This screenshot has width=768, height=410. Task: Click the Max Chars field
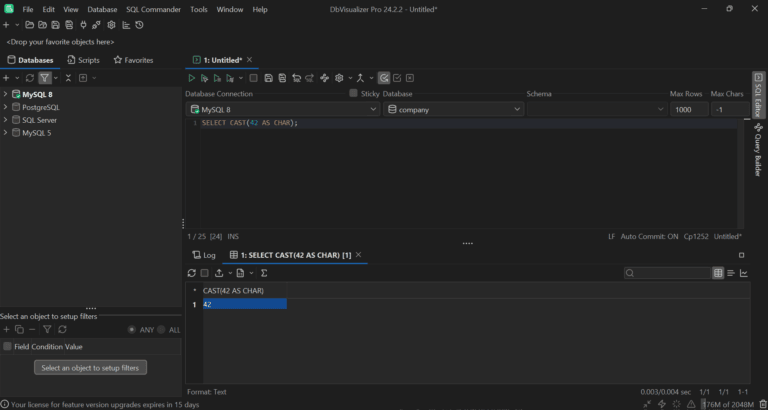pyautogui.click(x=730, y=110)
